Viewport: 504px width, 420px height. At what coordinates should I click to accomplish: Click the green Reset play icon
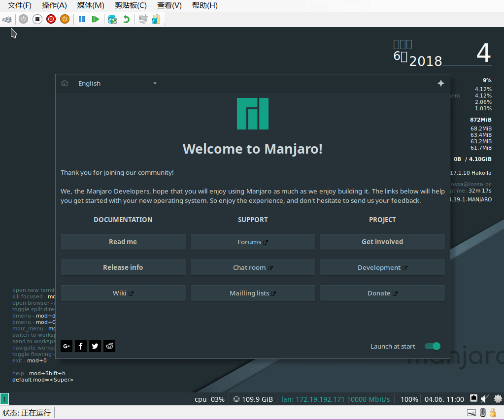96,19
